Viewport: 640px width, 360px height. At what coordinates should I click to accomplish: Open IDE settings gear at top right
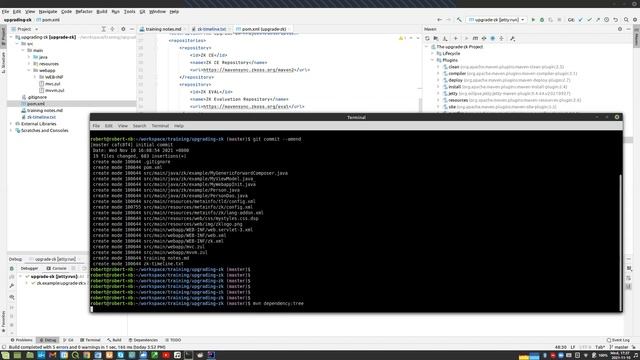[635, 20]
